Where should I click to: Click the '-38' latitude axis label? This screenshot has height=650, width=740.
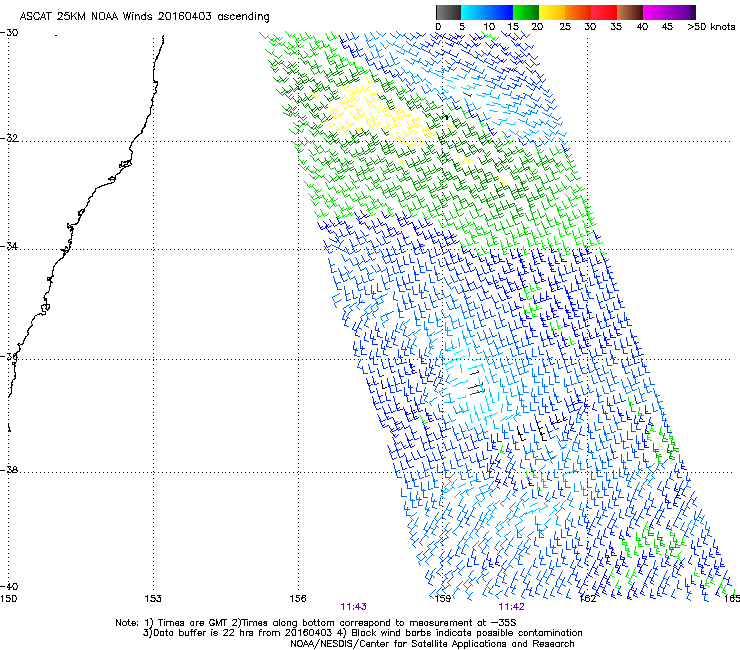(x=9, y=470)
